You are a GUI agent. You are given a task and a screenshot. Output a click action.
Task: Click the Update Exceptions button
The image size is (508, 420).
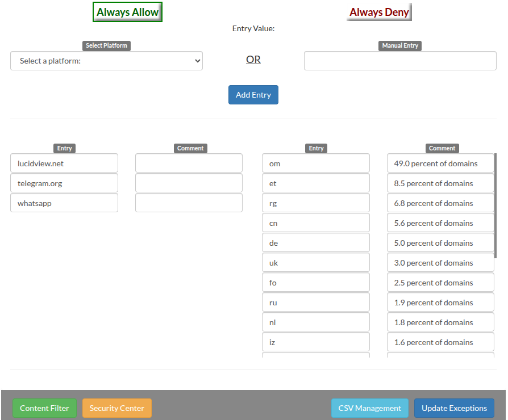coord(454,408)
